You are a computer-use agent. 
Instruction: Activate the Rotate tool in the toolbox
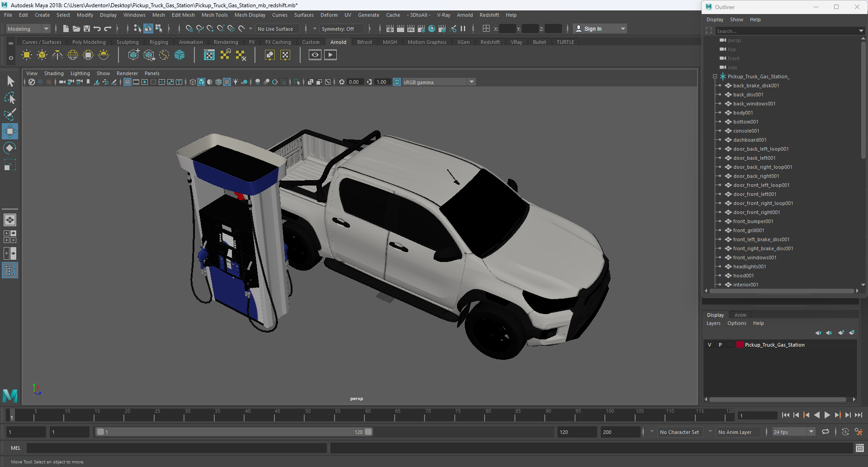[x=9, y=148]
